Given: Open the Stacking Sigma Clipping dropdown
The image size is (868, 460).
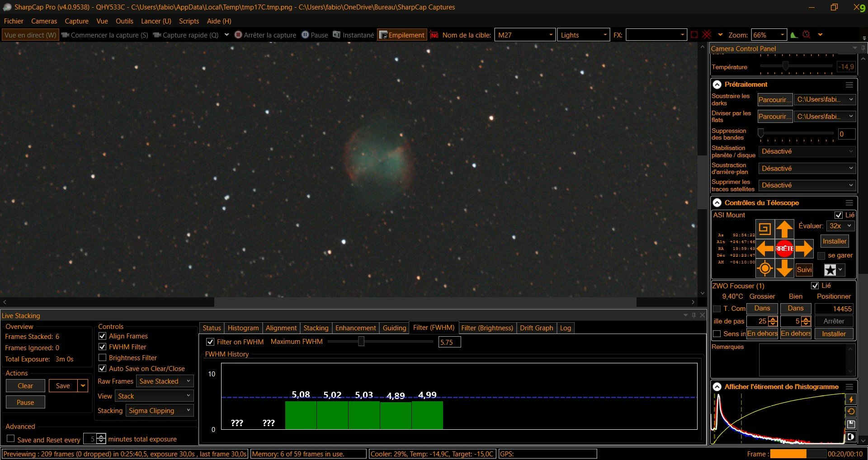Looking at the screenshot, I should click(x=160, y=410).
